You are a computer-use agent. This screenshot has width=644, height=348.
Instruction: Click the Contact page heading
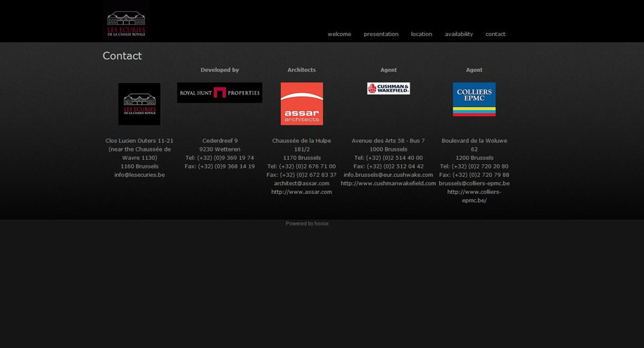122,56
